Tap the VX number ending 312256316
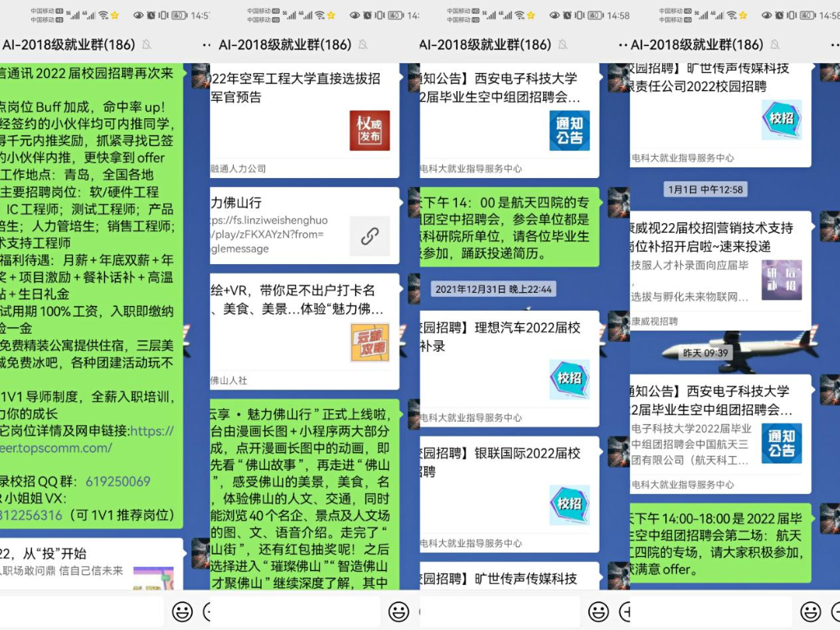The image size is (840, 630). point(33,515)
